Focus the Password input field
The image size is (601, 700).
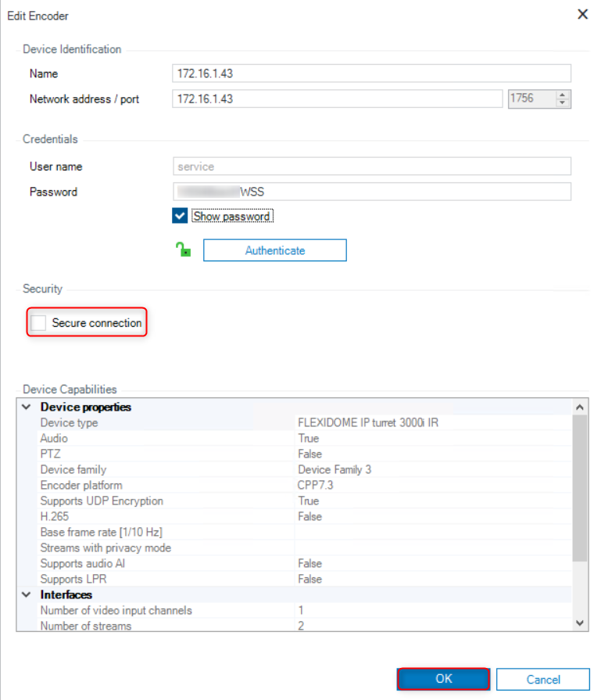click(x=371, y=192)
